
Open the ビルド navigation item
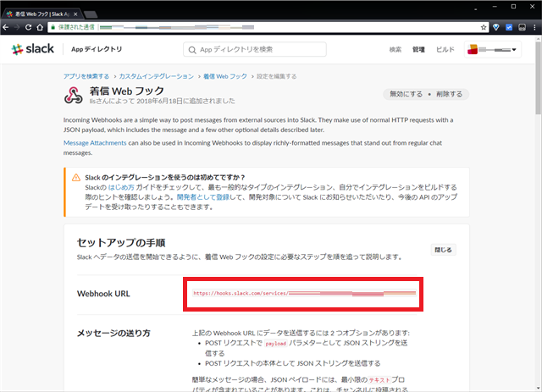click(445, 49)
